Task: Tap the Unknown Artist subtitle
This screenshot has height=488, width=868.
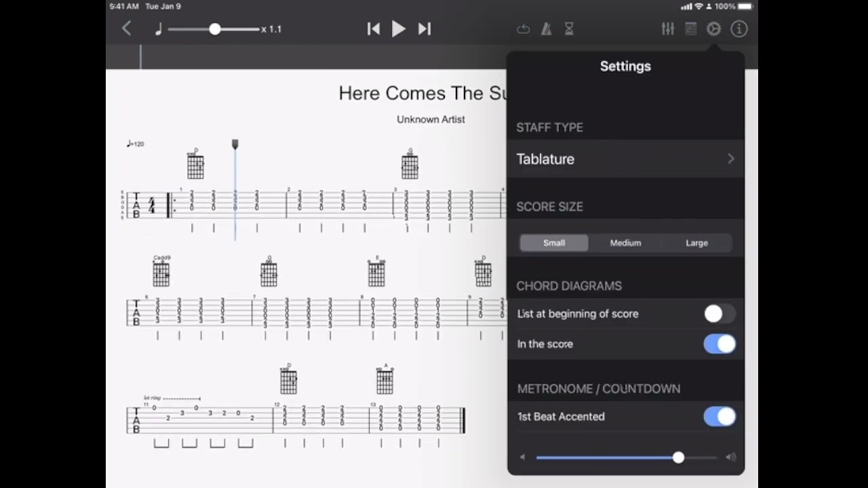Action: pos(431,119)
